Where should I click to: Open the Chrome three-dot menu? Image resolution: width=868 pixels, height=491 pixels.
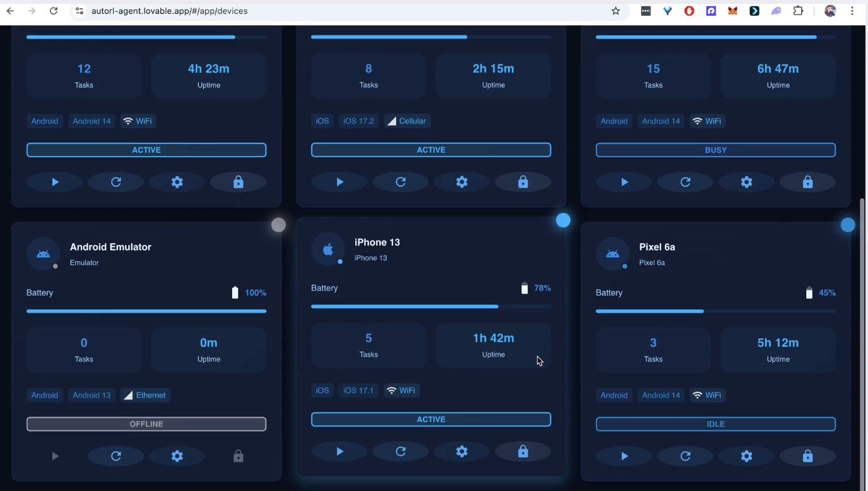coord(852,11)
